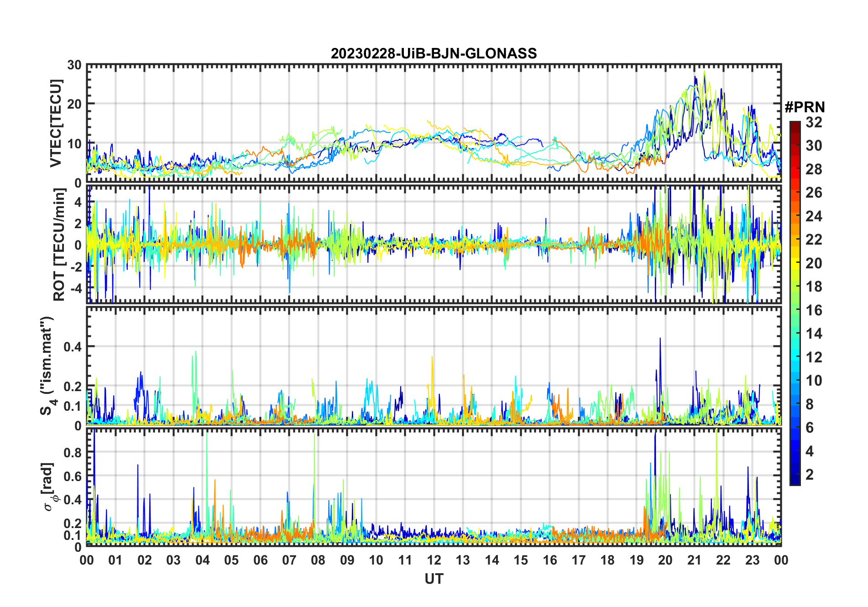This screenshot has width=868, height=607.
Task: Click the plot title 20230228-UiB-BJN-GLONASS
Action: [434, 54]
